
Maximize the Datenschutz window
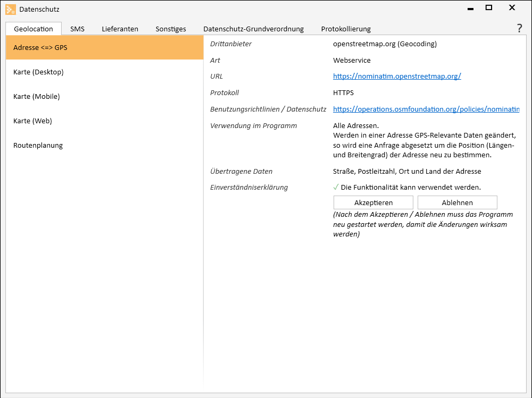coord(488,8)
